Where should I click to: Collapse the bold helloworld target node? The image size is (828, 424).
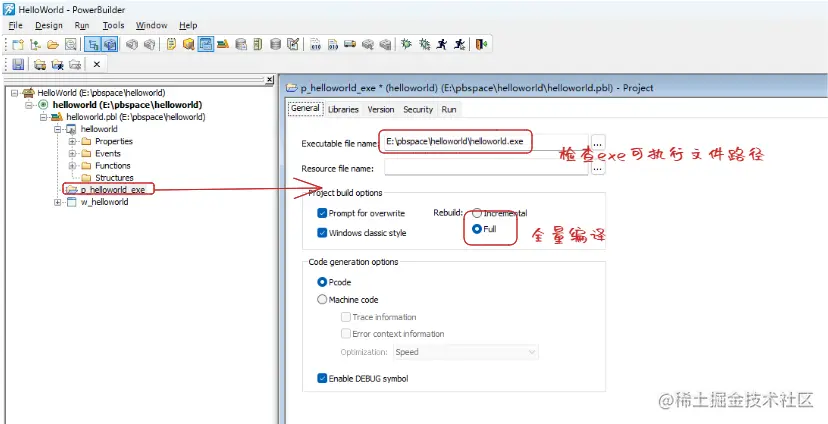pyautogui.click(x=29, y=105)
